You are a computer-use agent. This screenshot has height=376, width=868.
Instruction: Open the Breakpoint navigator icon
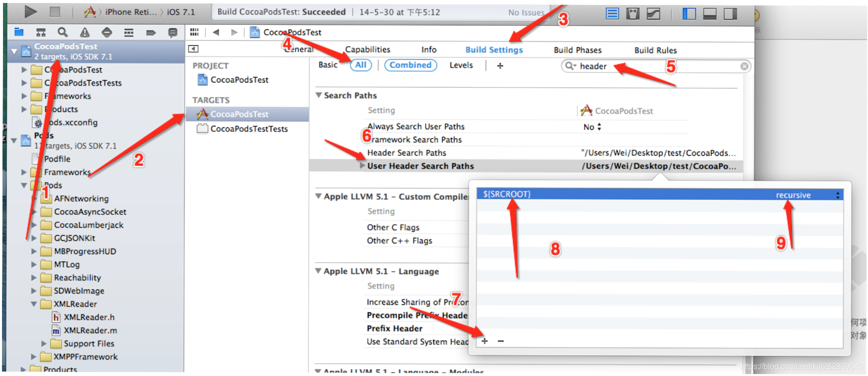click(x=151, y=33)
